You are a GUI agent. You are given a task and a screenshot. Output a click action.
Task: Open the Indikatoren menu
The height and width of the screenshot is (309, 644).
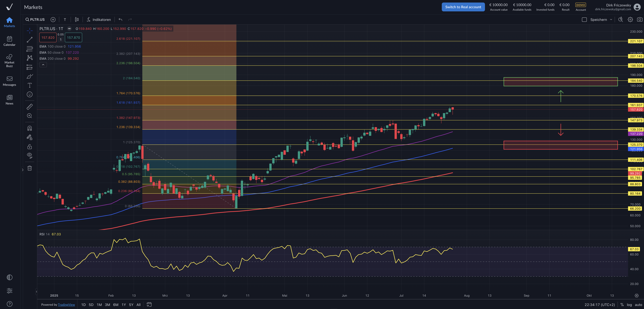pyautogui.click(x=99, y=19)
